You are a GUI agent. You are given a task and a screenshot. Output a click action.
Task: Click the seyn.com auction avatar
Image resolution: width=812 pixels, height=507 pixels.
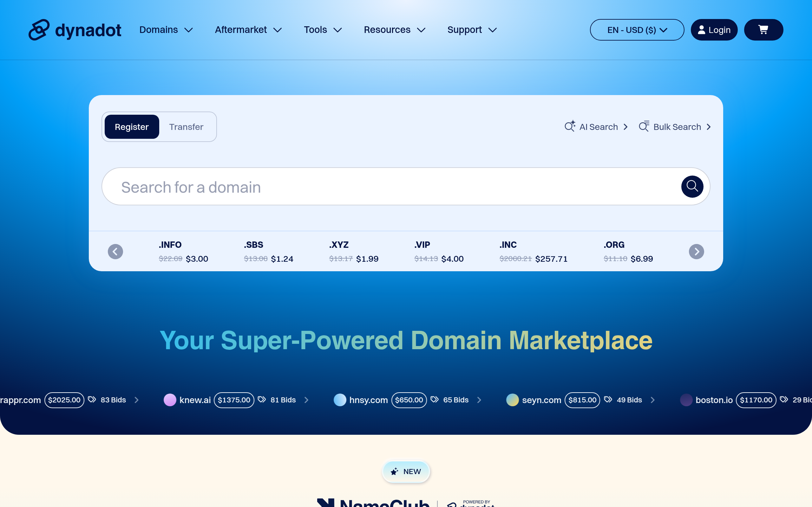tap(512, 400)
